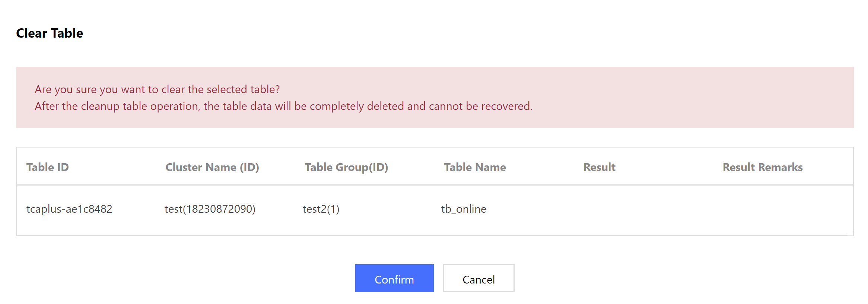Click the tb_online table name cell
Viewport: 868px width, 304px height.
coord(464,209)
